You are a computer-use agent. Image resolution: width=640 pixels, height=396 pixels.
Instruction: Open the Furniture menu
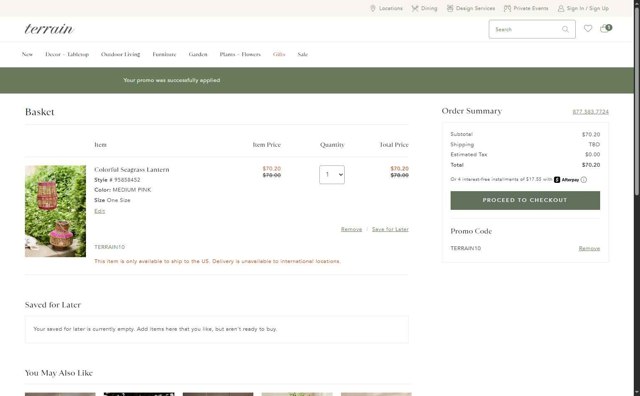click(x=164, y=54)
